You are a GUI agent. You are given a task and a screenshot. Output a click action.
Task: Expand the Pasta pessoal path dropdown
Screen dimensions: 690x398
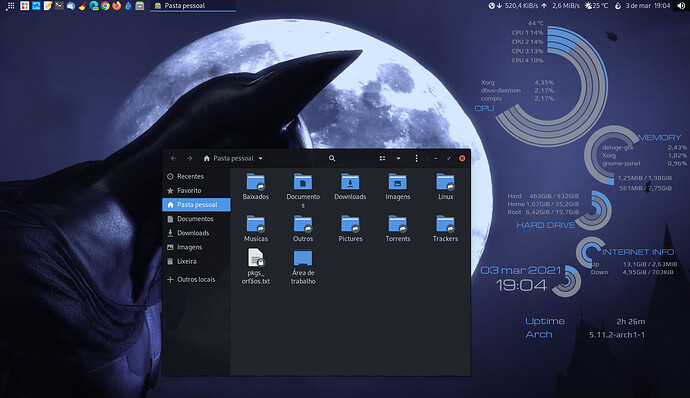(x=261, y=158)
